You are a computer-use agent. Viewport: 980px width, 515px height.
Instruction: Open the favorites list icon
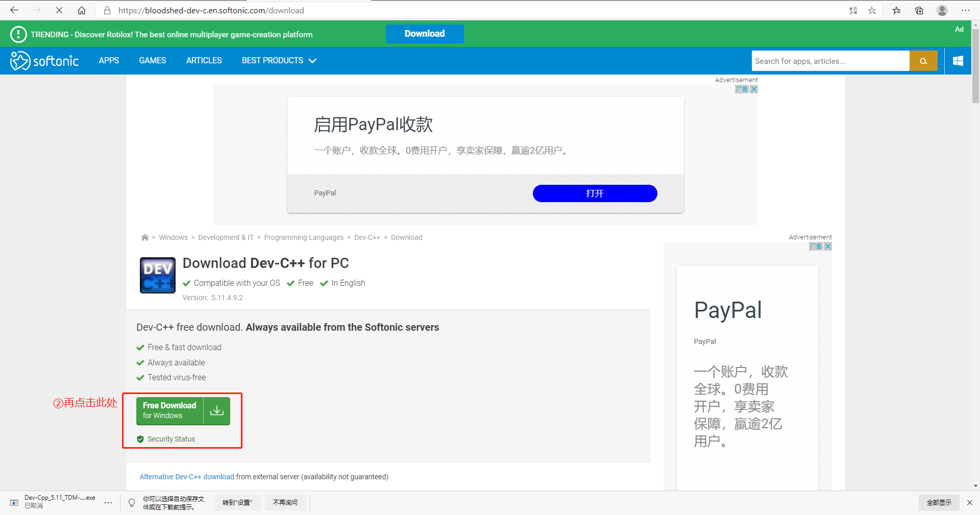(896, 10)
